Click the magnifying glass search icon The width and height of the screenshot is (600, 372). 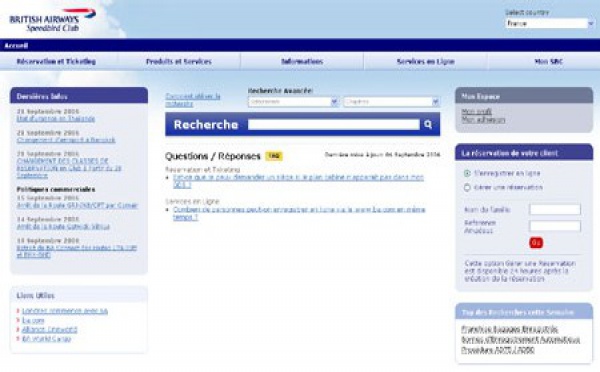pos(428,124)
